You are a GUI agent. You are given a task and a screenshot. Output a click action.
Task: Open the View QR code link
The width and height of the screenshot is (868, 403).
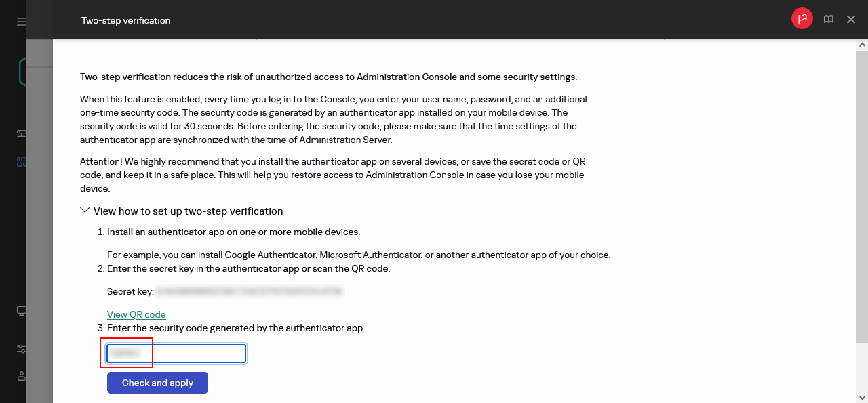(136, 314)
